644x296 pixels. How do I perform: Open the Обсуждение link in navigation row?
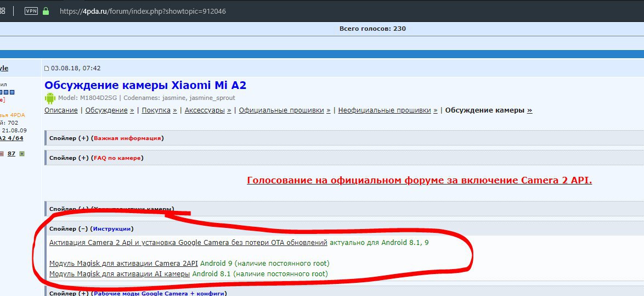[x=106, y=110]
